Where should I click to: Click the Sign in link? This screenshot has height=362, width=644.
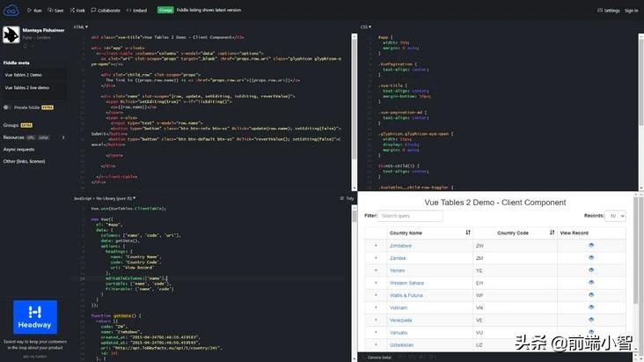[x=631, y=11]
